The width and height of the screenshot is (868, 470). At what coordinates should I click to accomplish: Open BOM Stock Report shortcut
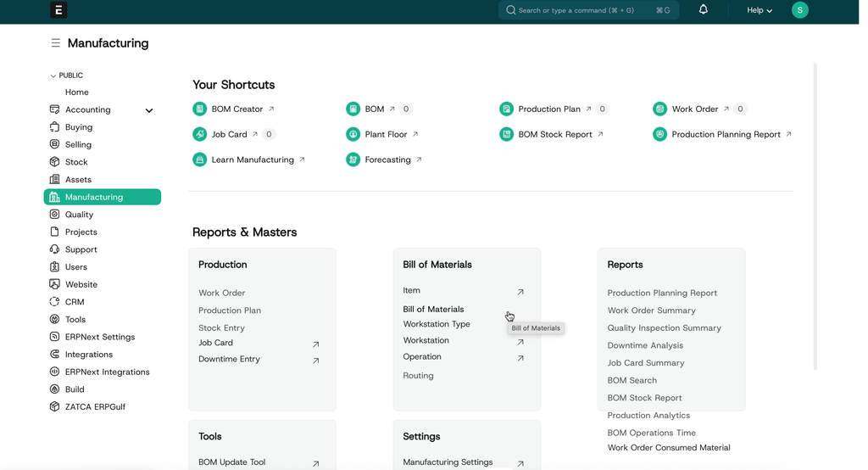pyautogui.click(x=555, y=134)
